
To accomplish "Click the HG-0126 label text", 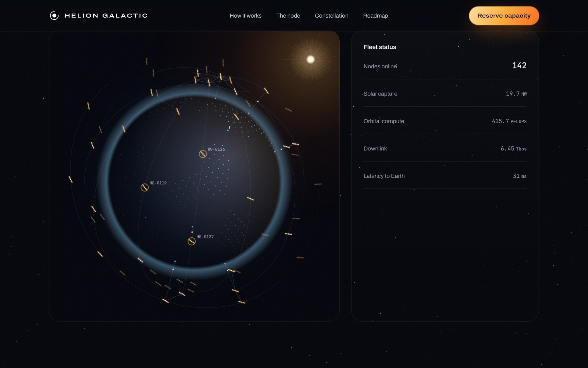I will point(216,149).
